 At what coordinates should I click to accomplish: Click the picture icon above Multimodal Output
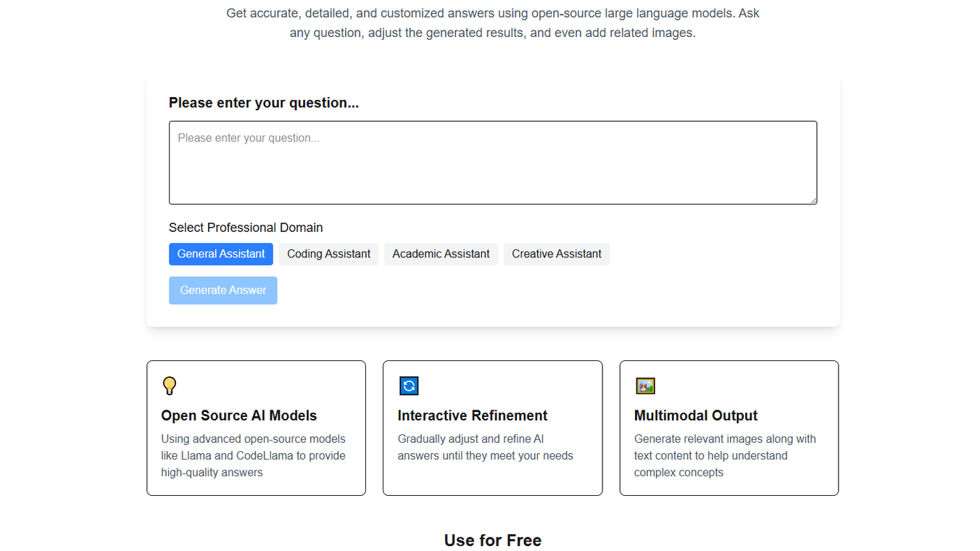coord(645,386)
